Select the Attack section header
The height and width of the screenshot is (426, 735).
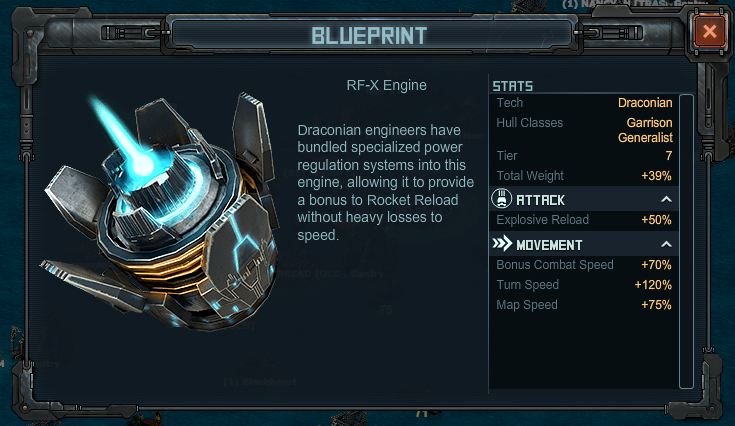coord(584,199)
